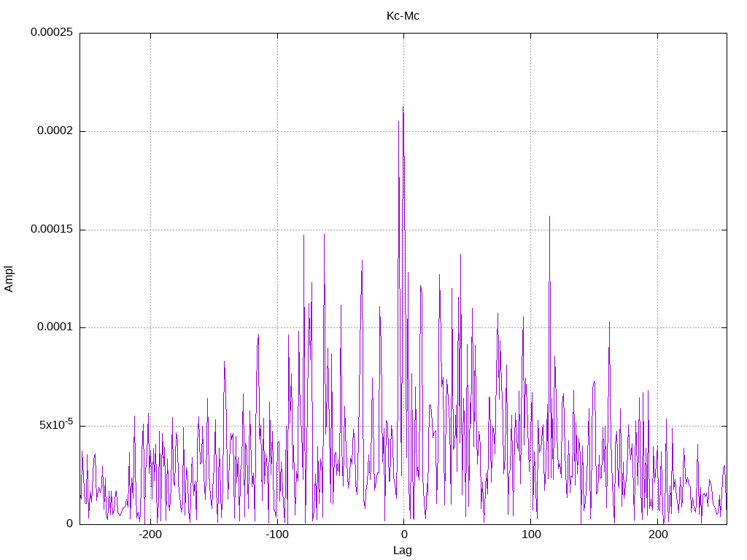Click the 0.00015 y-axis tick label
This screenshot has width=747, height=560.
coord(52,230)
